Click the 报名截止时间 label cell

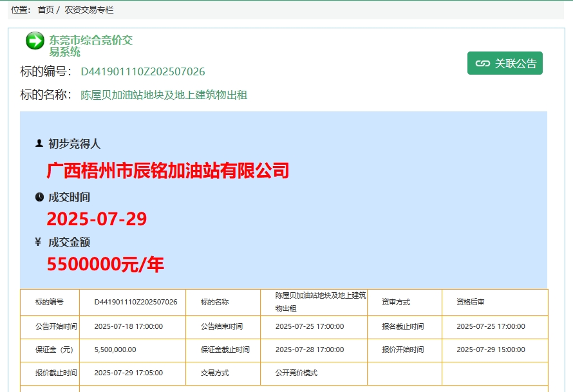pos(404,327)
